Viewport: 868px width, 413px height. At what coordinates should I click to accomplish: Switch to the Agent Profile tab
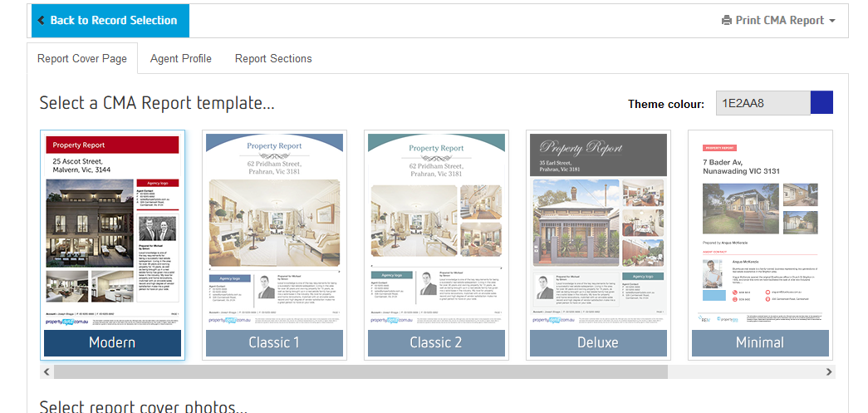(180, 58)
